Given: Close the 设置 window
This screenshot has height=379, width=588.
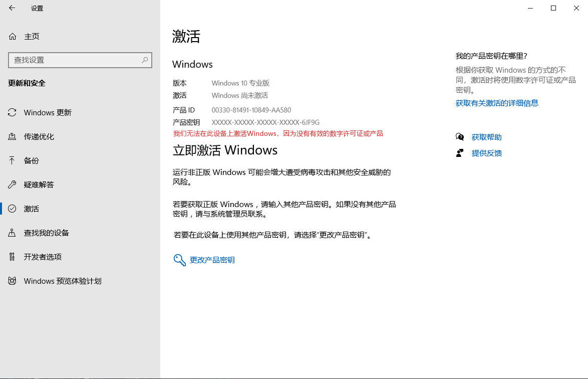Looking at the screenshot, I should tap(576, 8).
